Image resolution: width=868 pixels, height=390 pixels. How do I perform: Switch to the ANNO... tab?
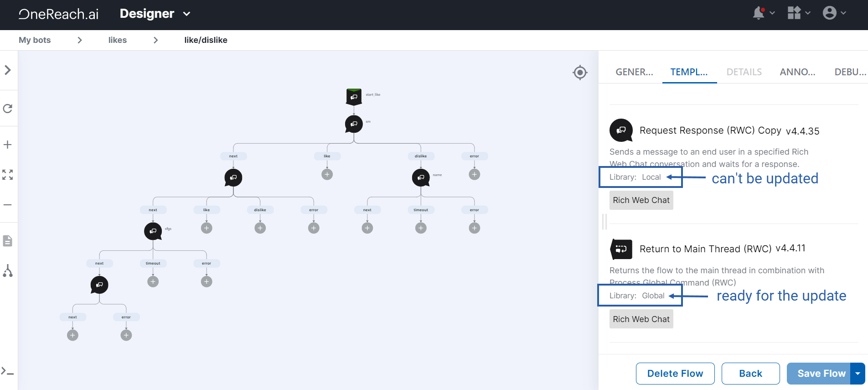point(797,72)
